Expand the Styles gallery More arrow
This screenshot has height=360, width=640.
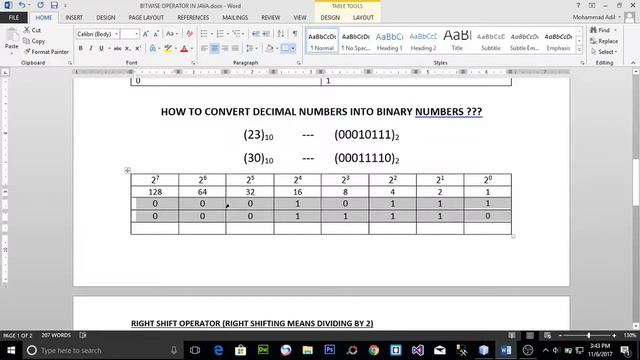coord(579,50)
